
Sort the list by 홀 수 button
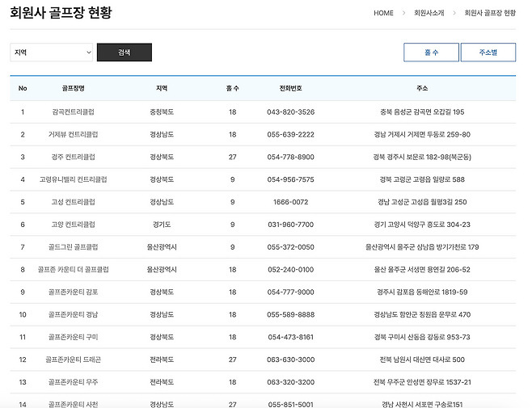click(430, 53)
